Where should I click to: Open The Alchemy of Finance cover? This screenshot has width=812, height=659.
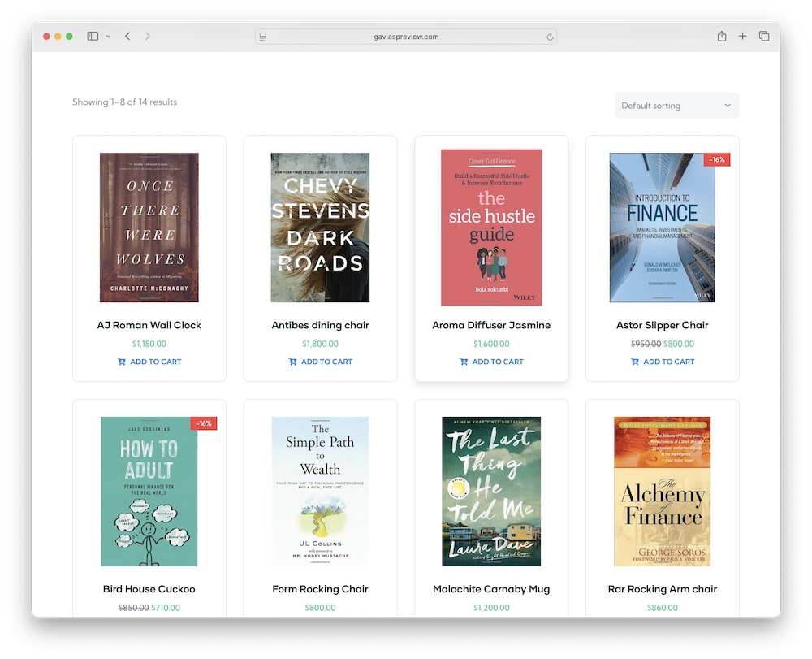point(663,491)
